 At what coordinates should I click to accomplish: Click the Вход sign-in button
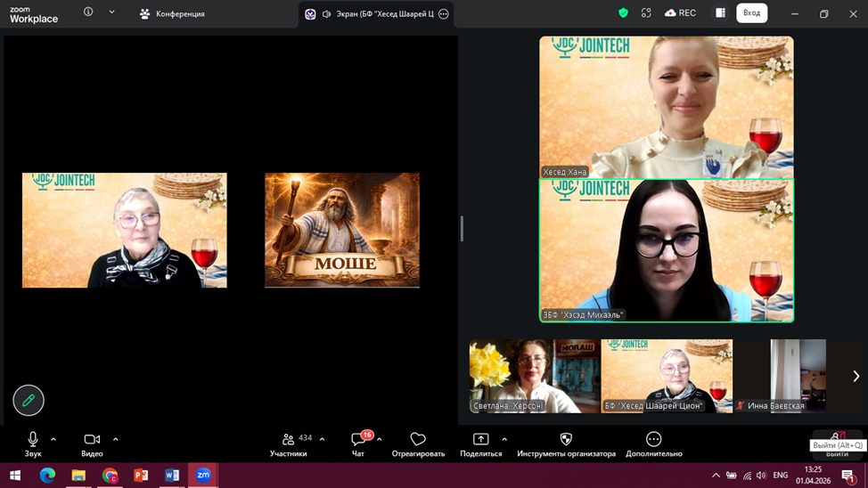751,13
